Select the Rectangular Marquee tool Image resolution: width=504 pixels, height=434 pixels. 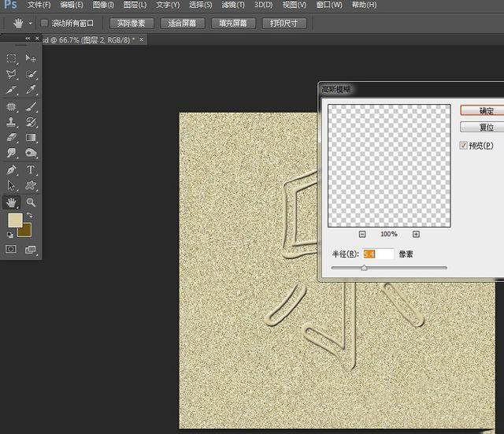point(12,58)
